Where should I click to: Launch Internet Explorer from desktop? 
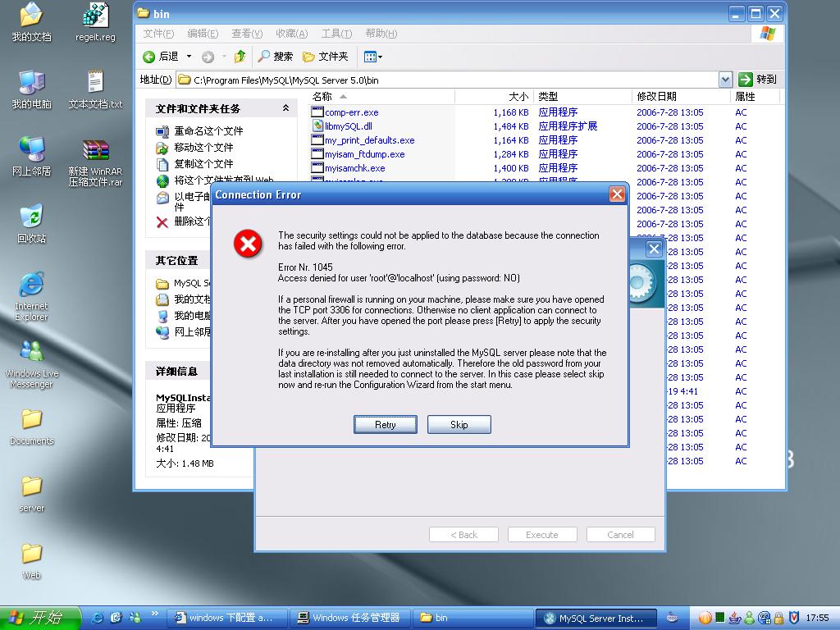32,295
